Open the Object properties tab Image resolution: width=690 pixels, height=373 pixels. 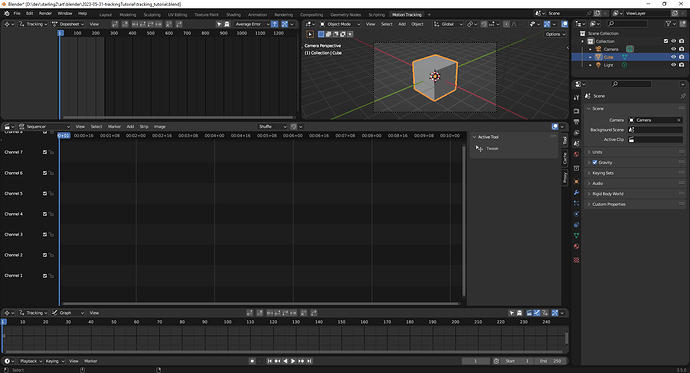(x=576, y=181)
